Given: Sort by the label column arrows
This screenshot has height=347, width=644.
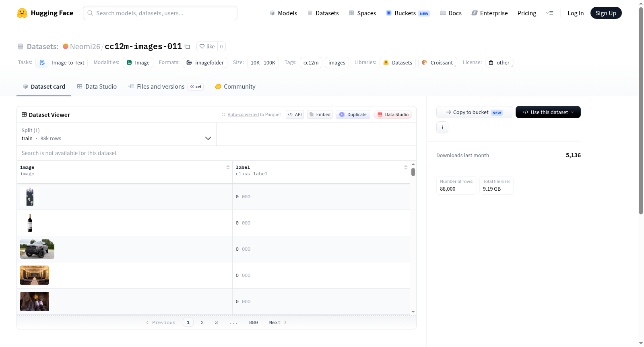Looking at the screenshot, I should coord(406,167).
